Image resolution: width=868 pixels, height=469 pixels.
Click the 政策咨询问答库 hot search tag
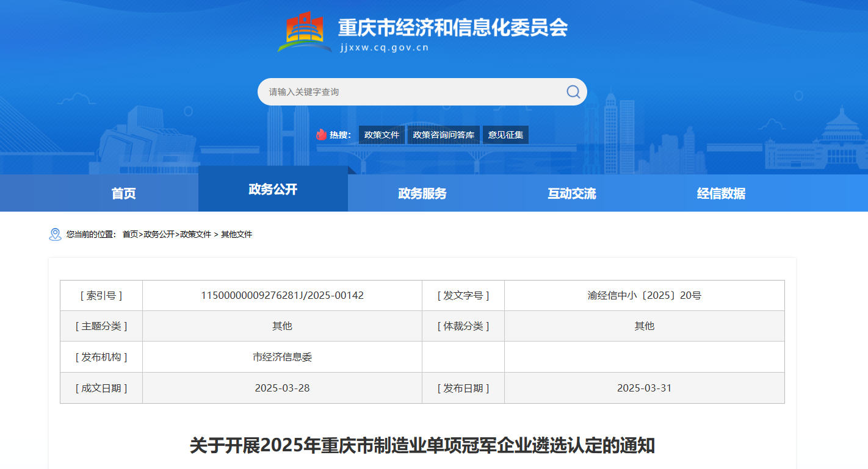click(x=444, y=135)
